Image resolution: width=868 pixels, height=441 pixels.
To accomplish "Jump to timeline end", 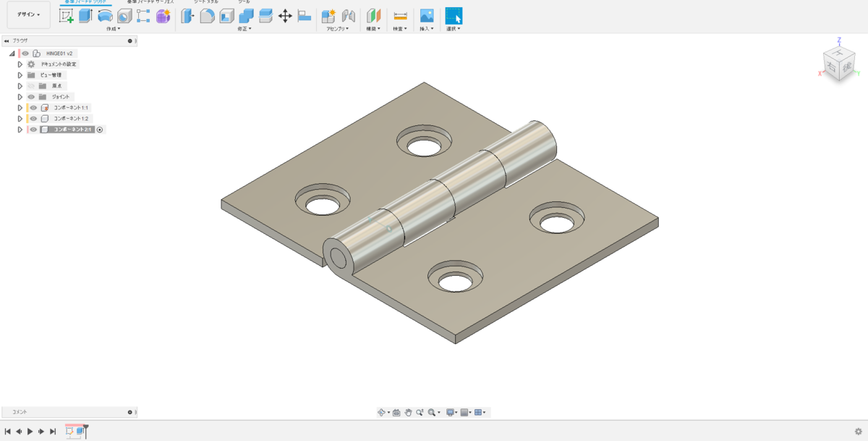I will (x=53, y=432).
